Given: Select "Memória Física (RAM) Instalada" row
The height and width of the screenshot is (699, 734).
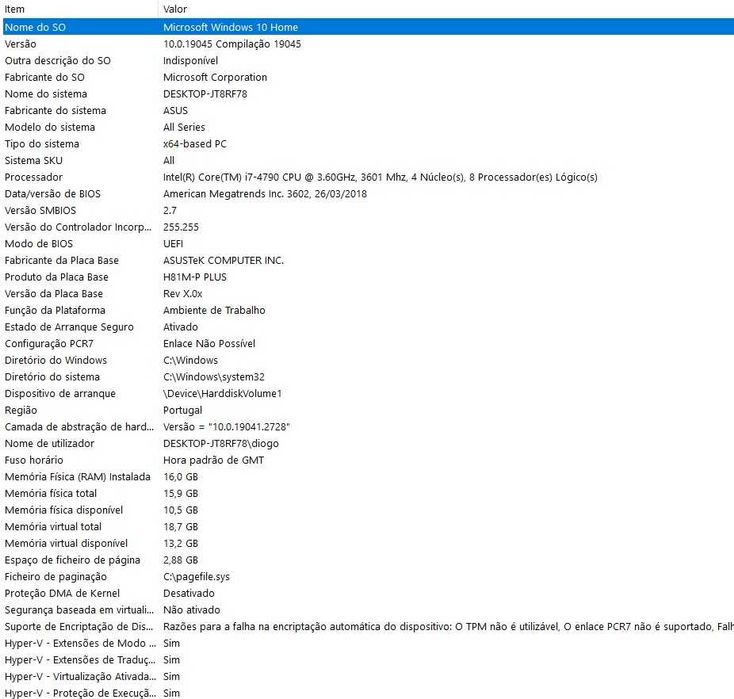Looking at the screenshot, I should pos(368,477).
